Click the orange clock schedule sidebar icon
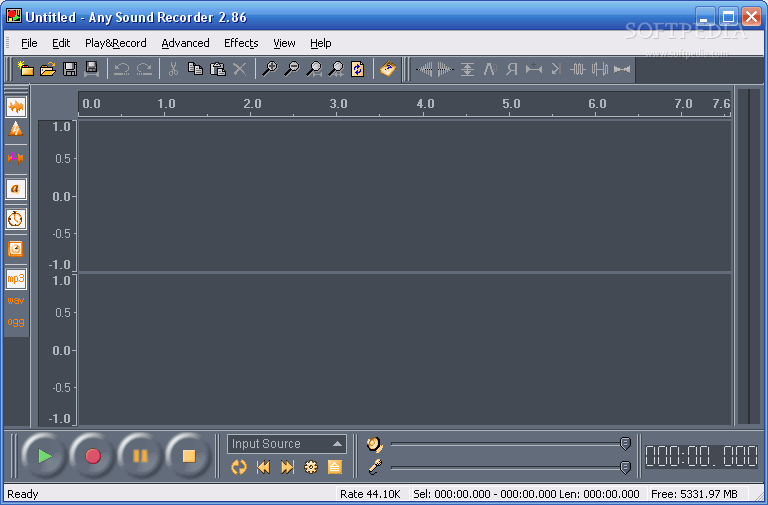This screenshot has width=768, height=505. [x=16, y=249]
